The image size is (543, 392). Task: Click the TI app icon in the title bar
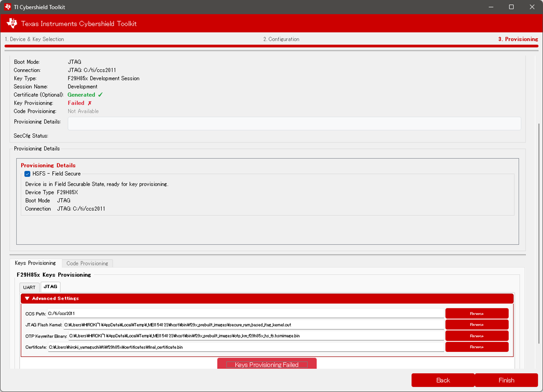pyautogui.click(x=8, y=7)
